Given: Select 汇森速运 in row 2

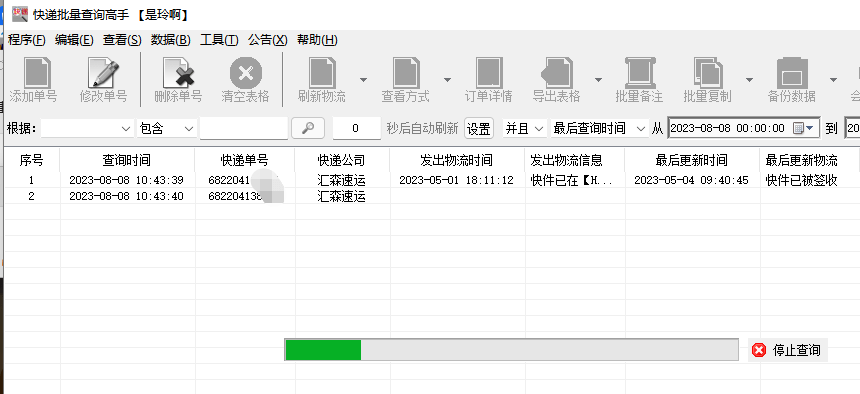Looking at the screenshot, I should 342,196.
